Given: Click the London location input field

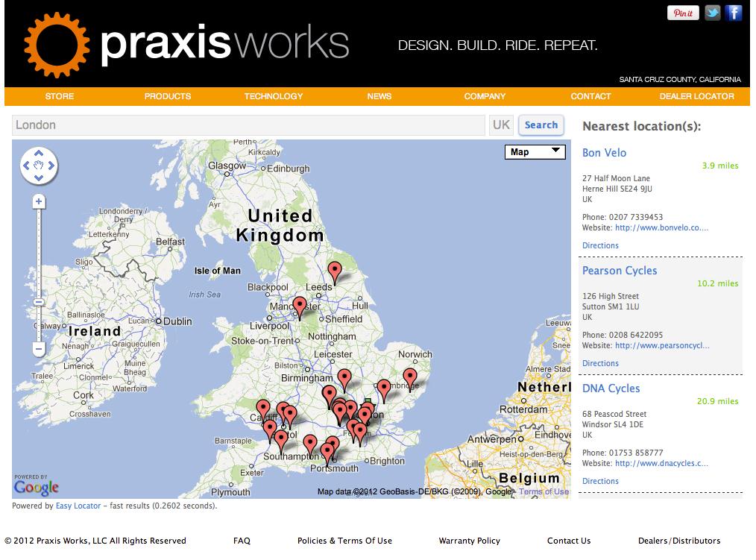Looking at the screenshot, I should [248, 125].
